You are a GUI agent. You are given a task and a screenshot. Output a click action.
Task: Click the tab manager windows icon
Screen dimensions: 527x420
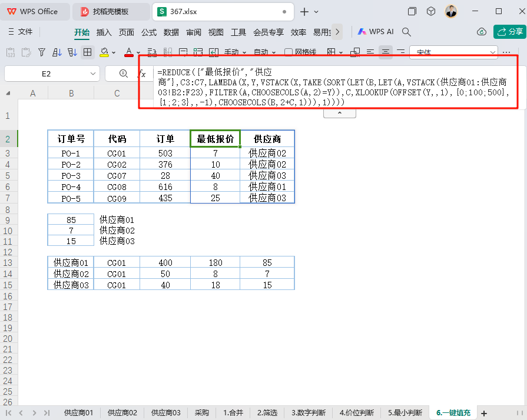tap(412, 11)
